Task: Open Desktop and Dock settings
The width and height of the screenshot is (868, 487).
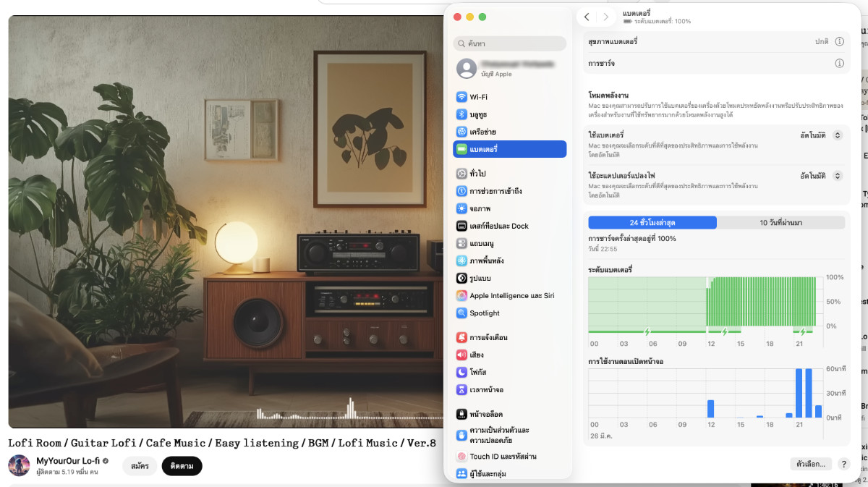Action: (498, 226)
